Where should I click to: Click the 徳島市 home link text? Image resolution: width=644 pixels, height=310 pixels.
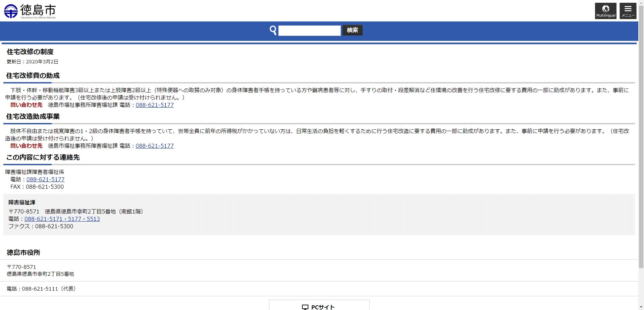[x=39, y=10]
